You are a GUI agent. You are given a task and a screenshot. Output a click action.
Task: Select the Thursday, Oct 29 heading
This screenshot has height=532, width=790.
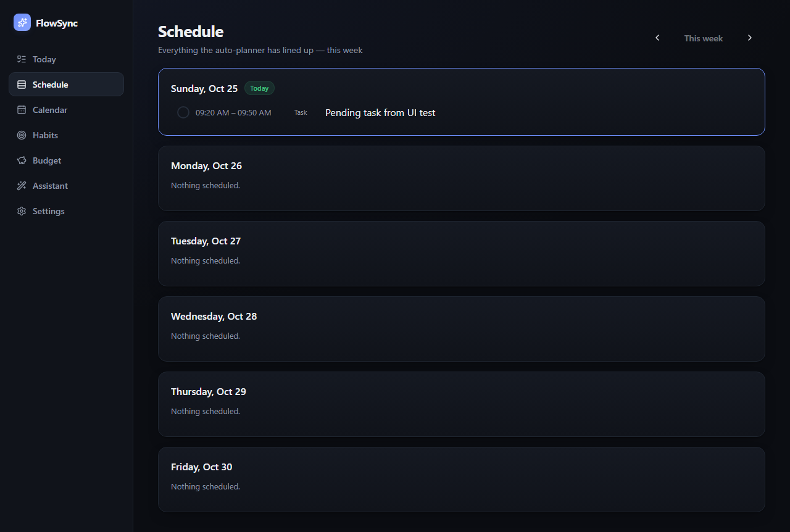tap(209, 392)
